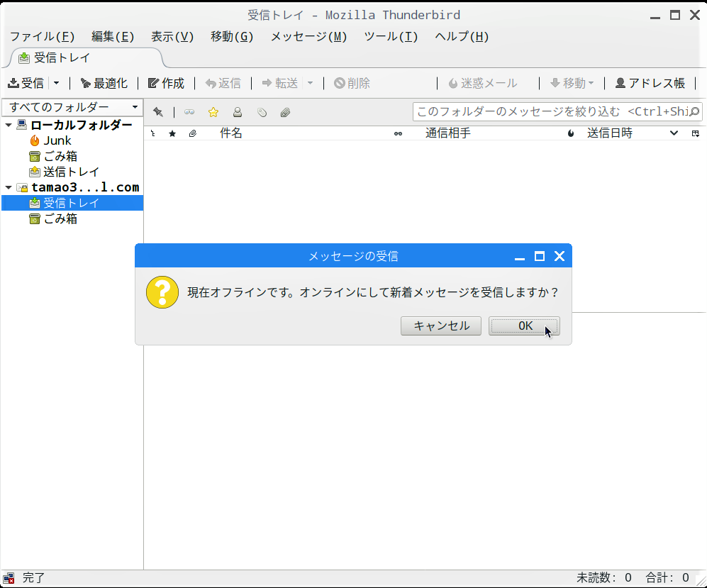Open the 編集(E) menu
Screen dimensions: 707x588
point(113,36)
